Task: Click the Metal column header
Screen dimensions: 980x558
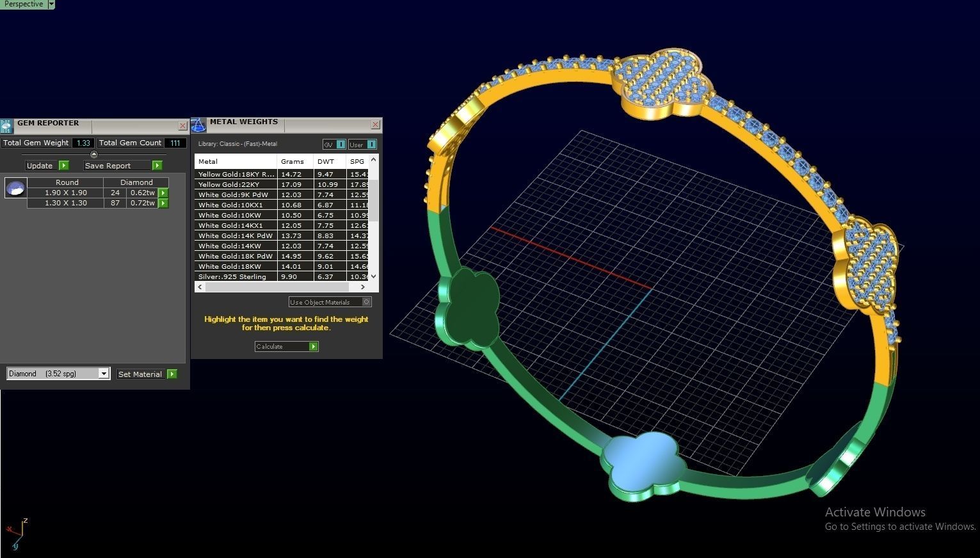Action: [236, 161]
